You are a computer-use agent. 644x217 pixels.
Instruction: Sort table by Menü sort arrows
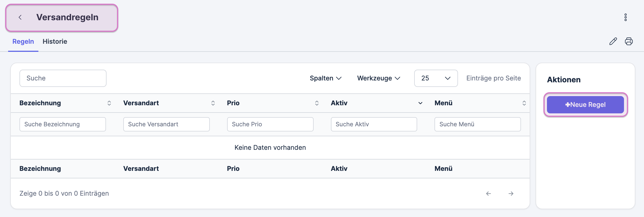point(524,103)
